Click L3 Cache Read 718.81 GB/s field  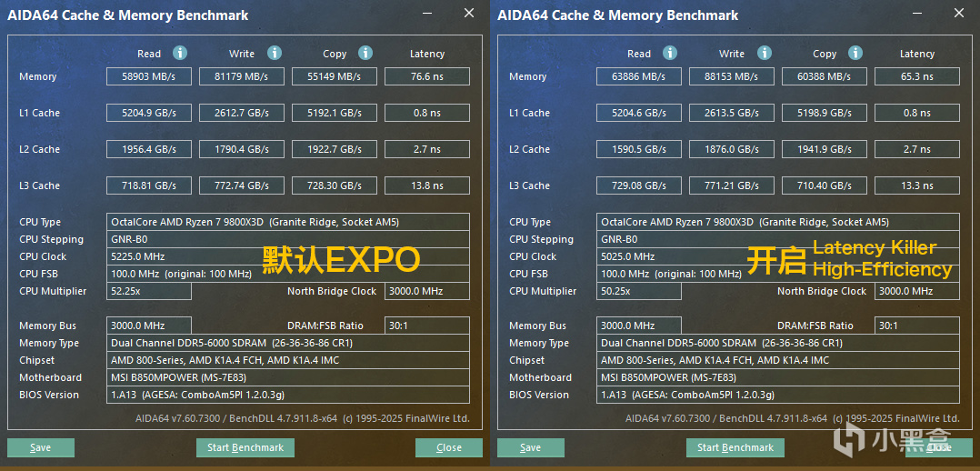coord(149,185)
